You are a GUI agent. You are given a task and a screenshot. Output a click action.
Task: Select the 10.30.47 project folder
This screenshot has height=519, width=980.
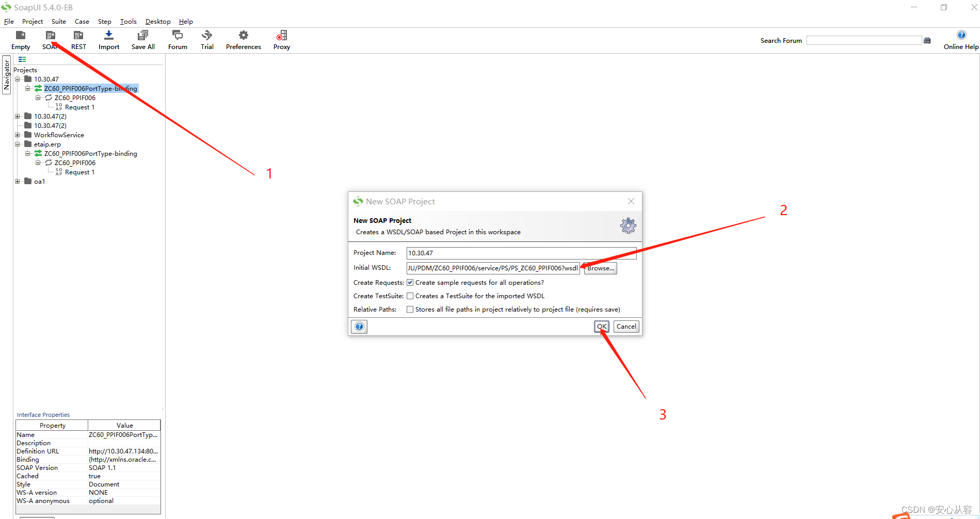(x=46, y=79)
